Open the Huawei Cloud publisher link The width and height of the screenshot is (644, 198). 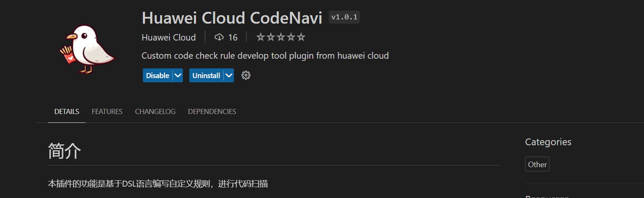(x=169, y=38)
